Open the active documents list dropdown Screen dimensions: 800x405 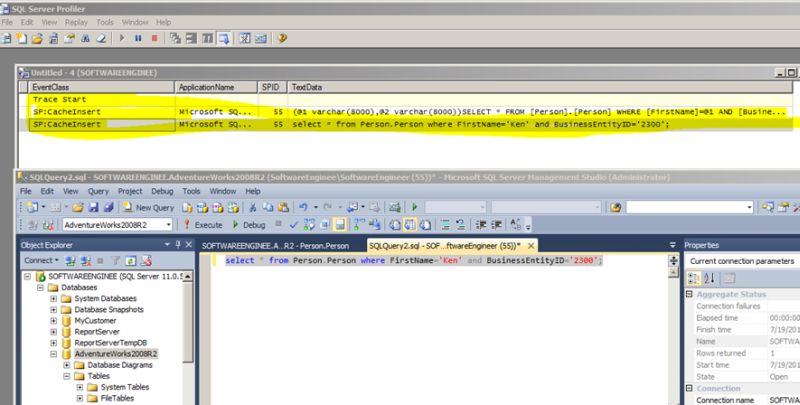click(x=672, y=245)
